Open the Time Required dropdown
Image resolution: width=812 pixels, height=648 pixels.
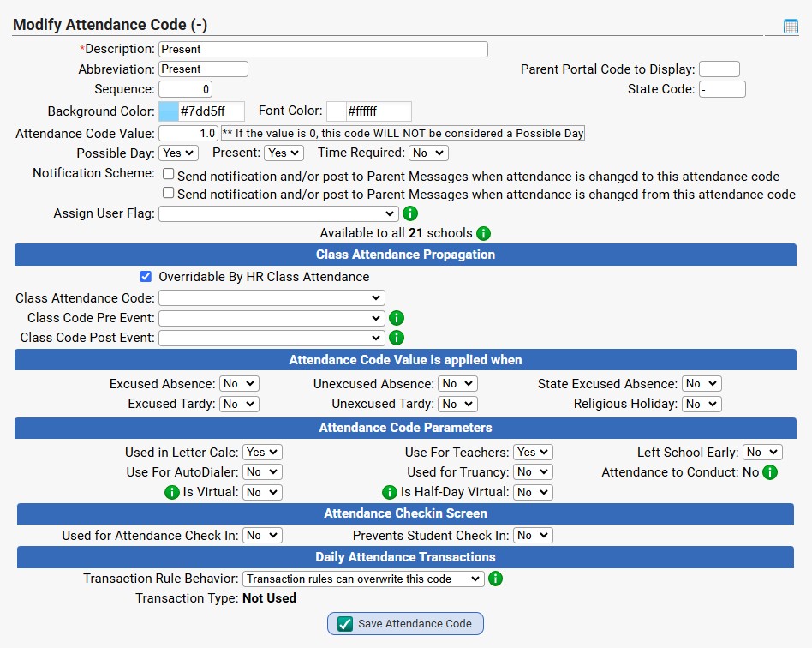(428, 153)
